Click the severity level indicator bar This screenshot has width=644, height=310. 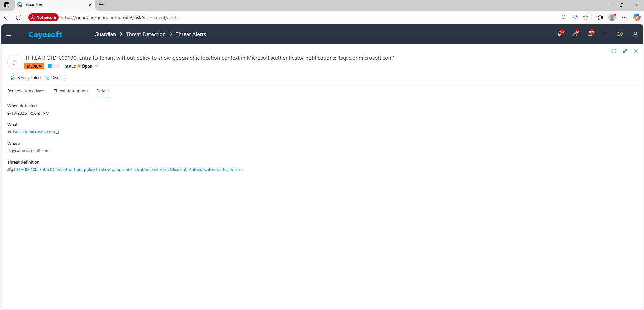[x=54, y=66]
